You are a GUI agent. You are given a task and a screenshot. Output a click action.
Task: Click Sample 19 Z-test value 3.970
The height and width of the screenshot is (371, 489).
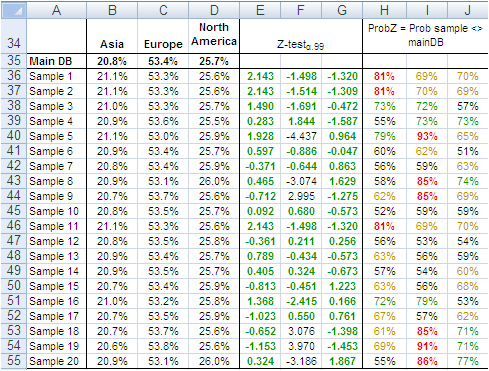[x=301, y=346]
